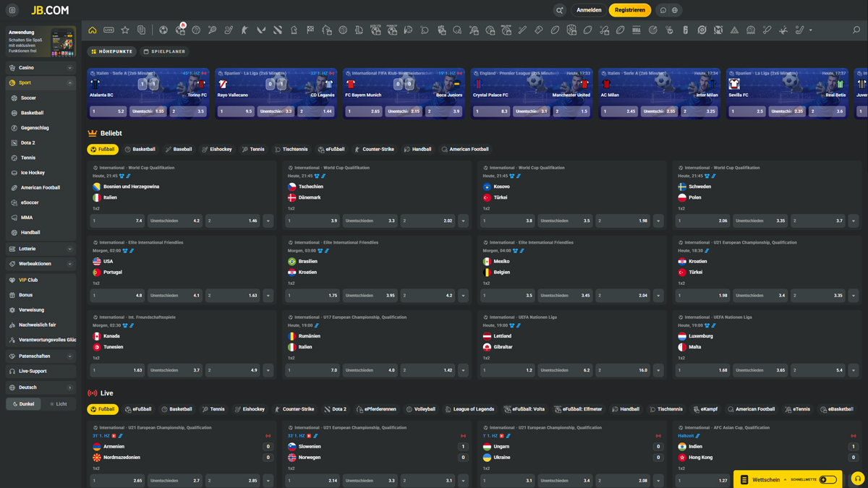Pick Unentschieden 3.95 for Brasilien vs Kroatien
Image resolution: width=868 pixels, height=488 pixels.
[x=370, y=296]
